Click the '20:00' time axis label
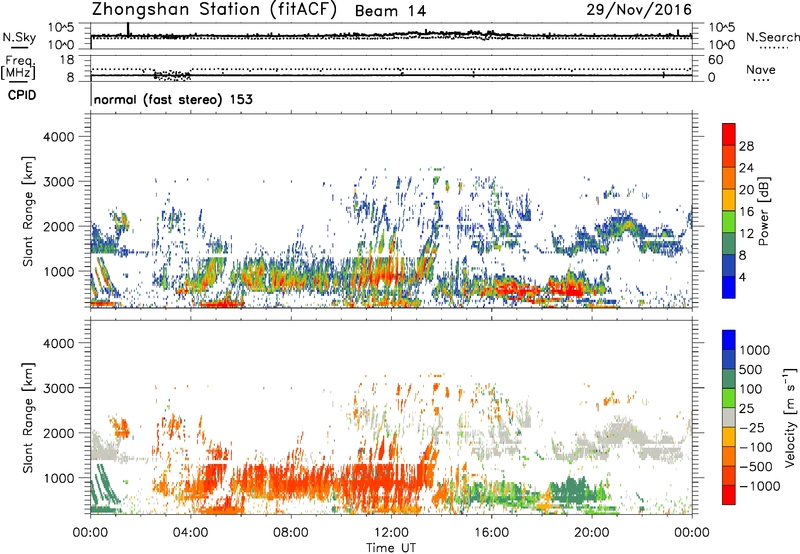 [592, 533]
